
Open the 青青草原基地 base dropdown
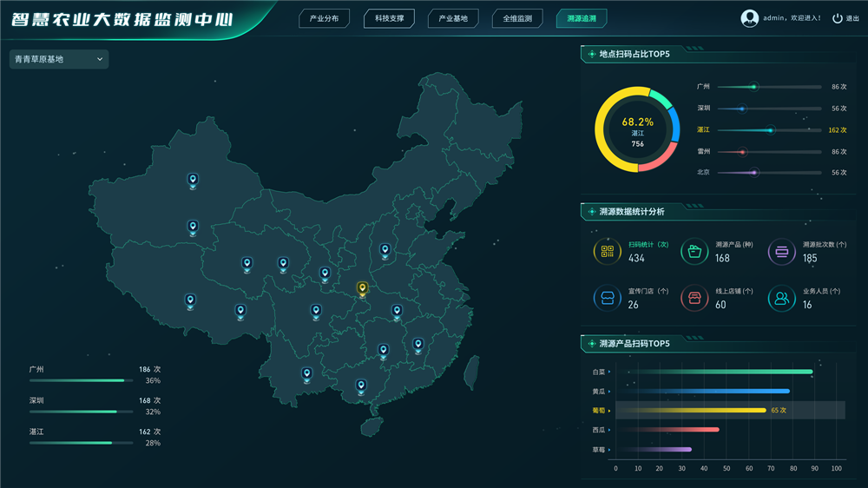coord(58,59)
